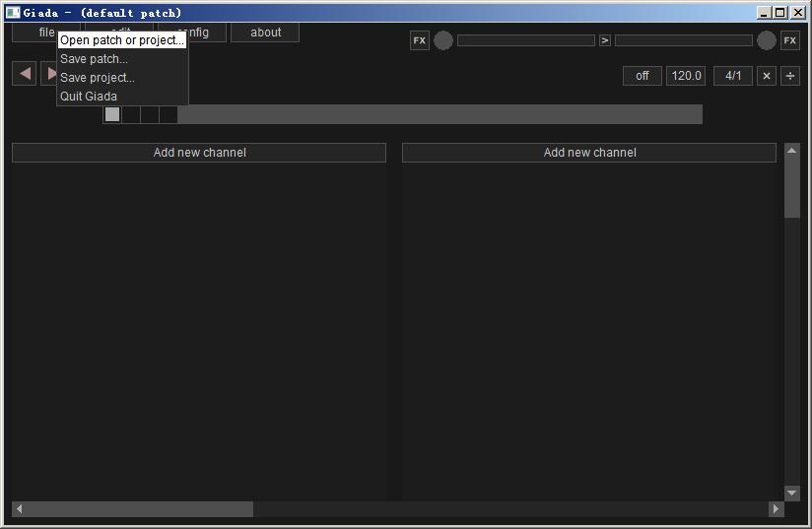This screenshot has width=812, height=529.
Task: Click the output level meter bar
Action: click(684, 40)
